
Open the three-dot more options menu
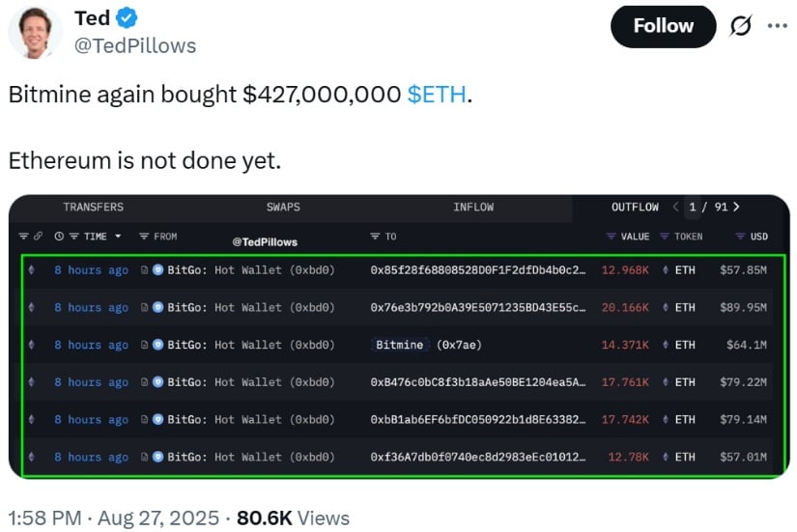[x=777, y=26]
